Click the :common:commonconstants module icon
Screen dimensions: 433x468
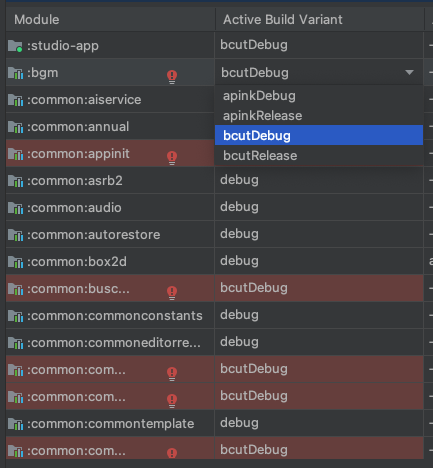pos(15,316)
